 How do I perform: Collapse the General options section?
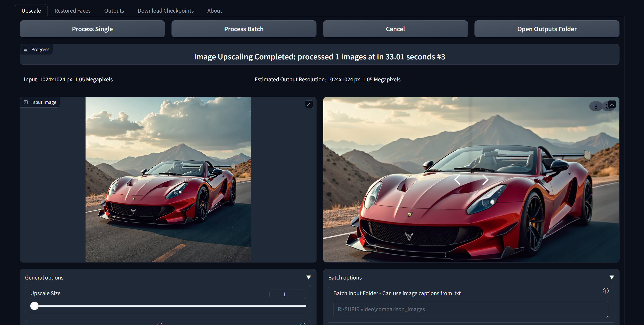click(x=309, y=277)
